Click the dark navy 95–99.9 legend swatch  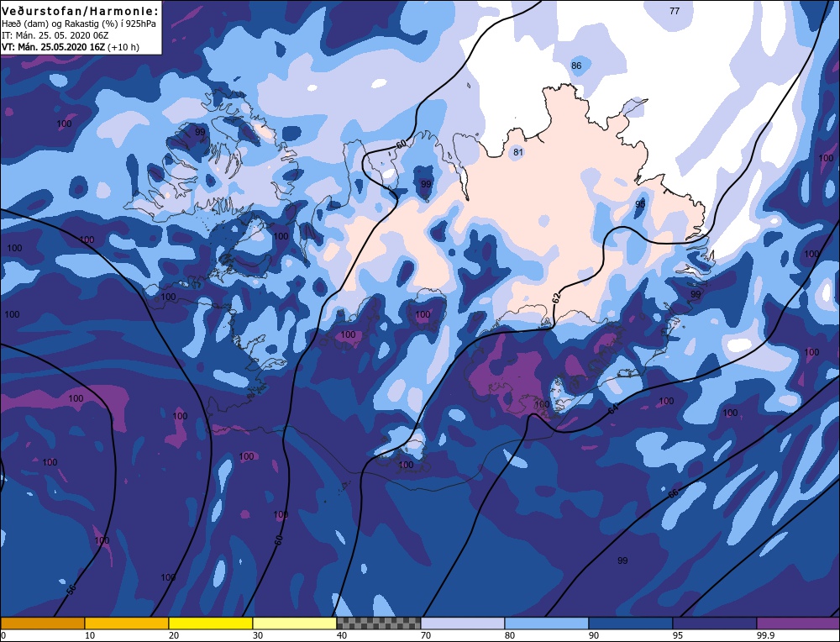[x=715, y=623]
